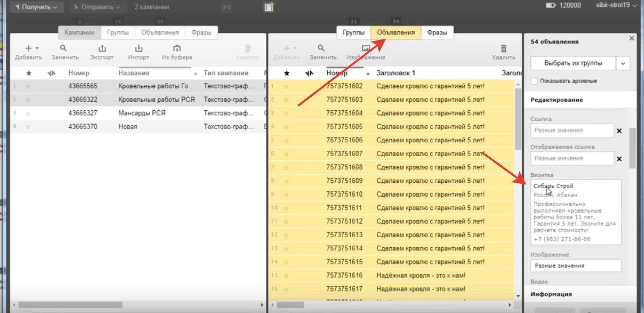Screen dimensions: 644x313
Task: Expand arrow next to 'Выбрать их группы'
Action: click(x=623, y=63)
